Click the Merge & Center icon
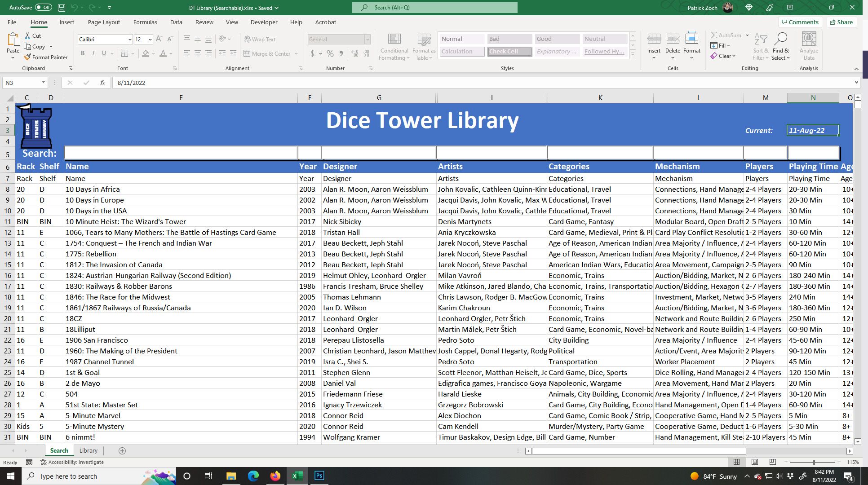 click(x=247, y=53)
